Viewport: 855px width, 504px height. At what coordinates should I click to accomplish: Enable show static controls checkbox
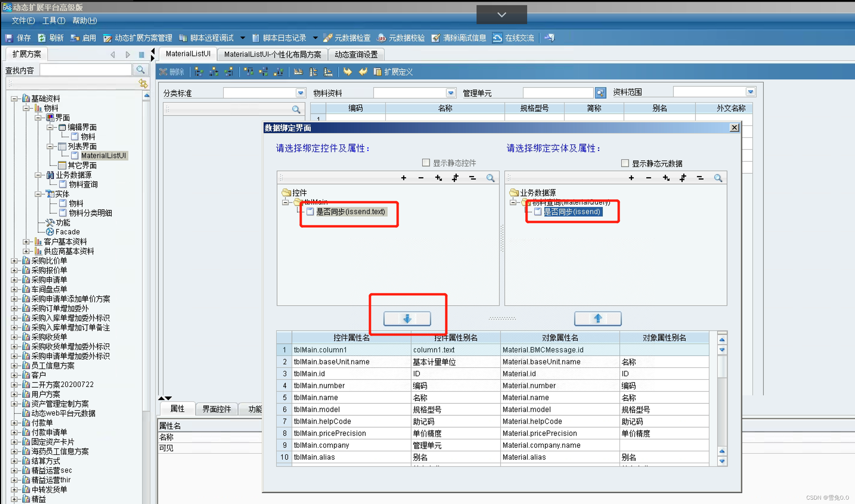click(x=426, y=163)
